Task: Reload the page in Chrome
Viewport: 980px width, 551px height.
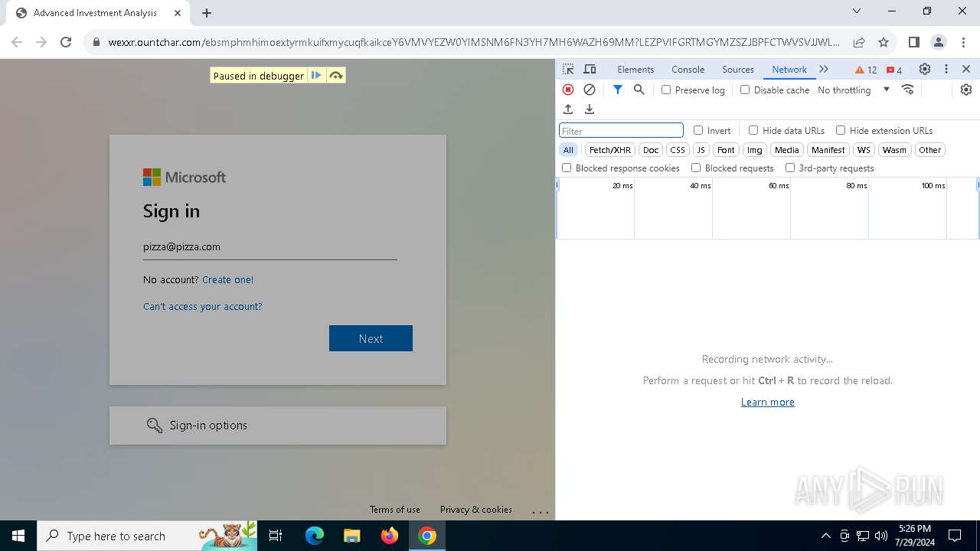Action: pos(66,42)
